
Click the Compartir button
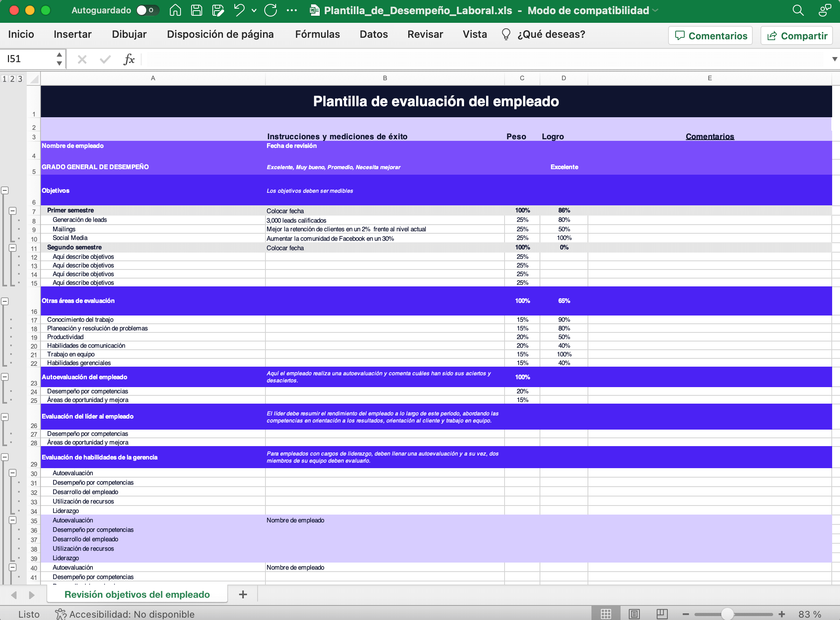coord(796,35)
